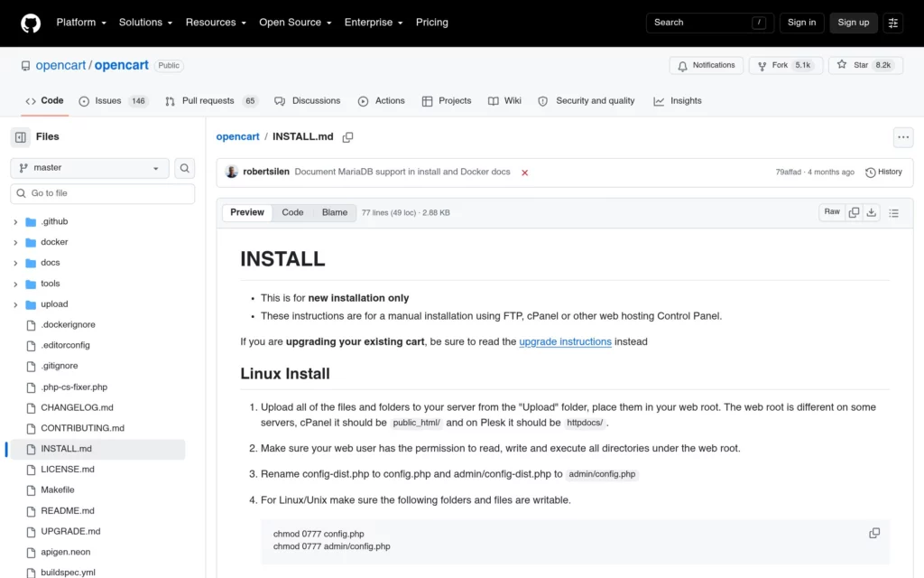
Task: Expand the tools folder chevron
Action: [x=15, y=284]
